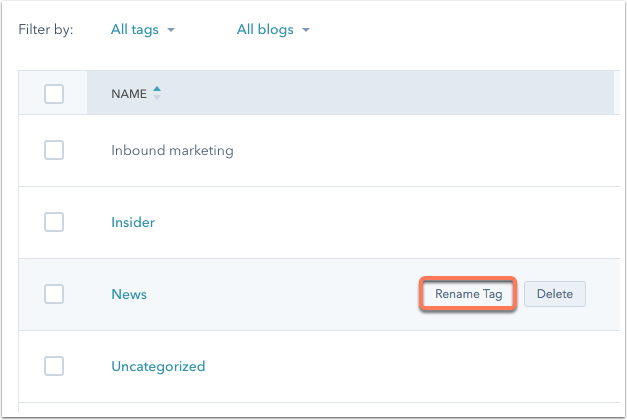This screenshot has width=627, height=420.
Task: Open the News tag link
Action: coord(129,294)
